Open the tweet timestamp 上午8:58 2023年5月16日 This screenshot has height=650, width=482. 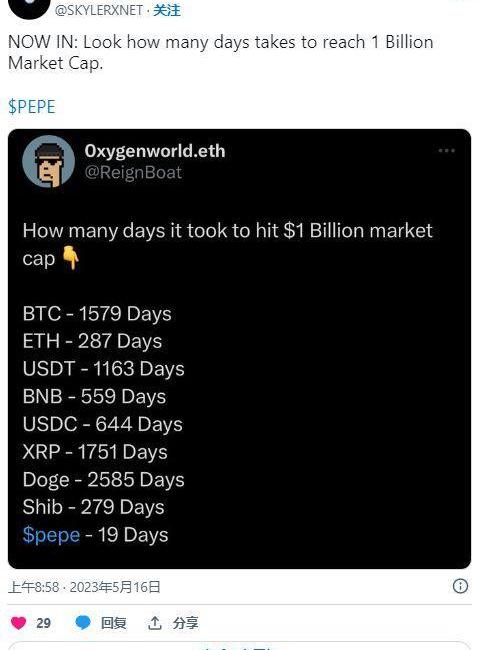tap(84, 587)
